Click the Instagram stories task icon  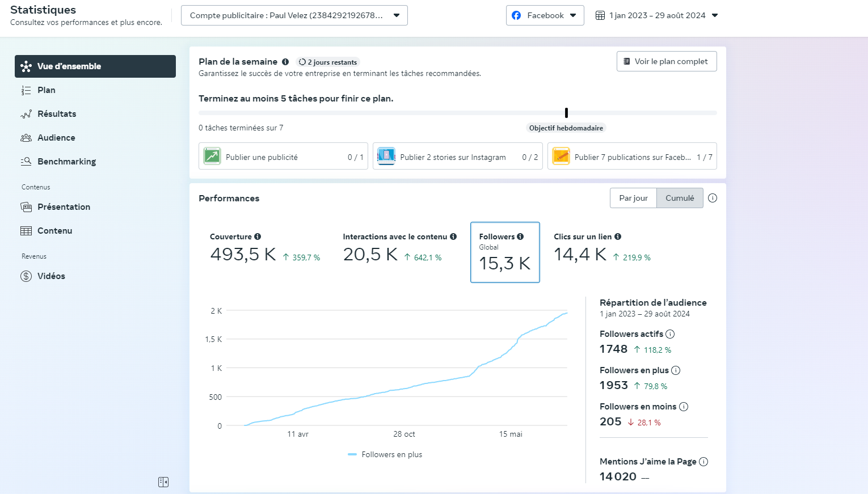click(x=386, y=156)
